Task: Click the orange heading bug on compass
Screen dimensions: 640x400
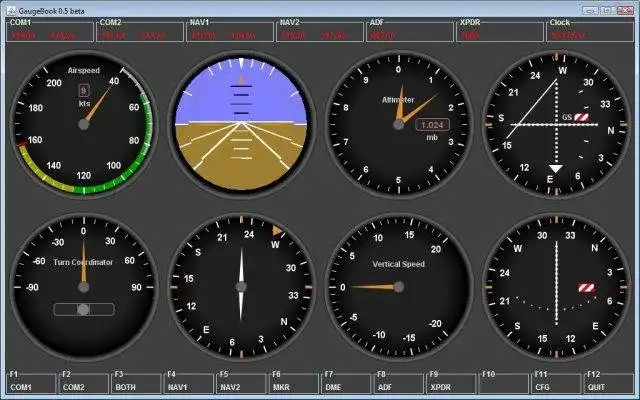Action: tap(277, 231)
